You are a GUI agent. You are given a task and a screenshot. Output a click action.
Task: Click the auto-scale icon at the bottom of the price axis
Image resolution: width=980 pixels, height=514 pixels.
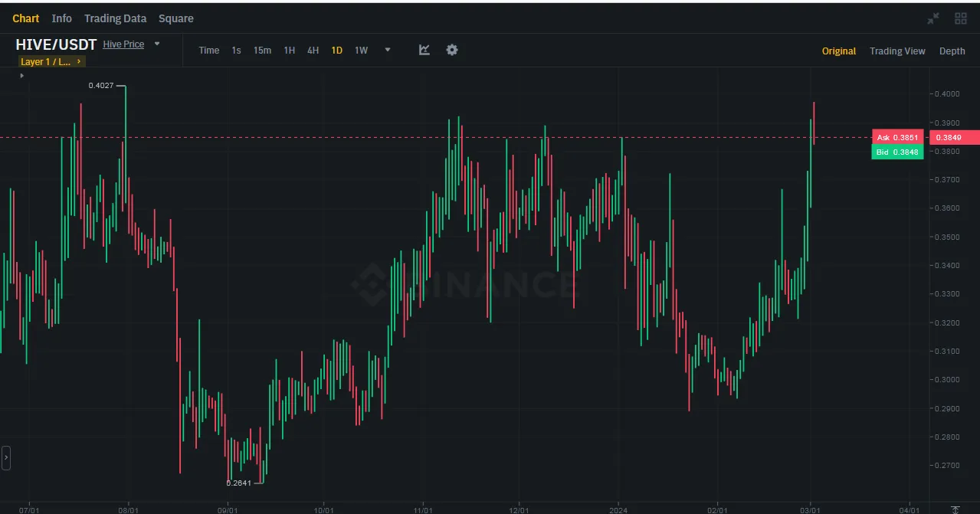[x=955, y=509]
